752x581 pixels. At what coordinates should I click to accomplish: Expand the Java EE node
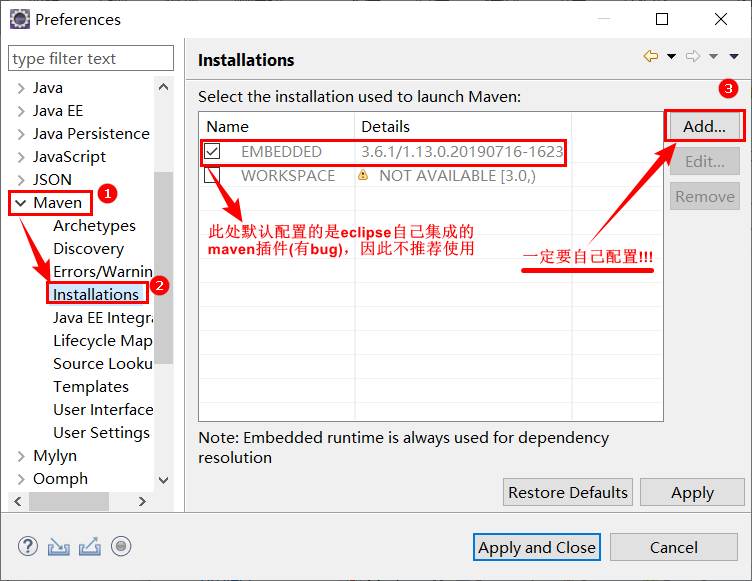click(21, 111)
